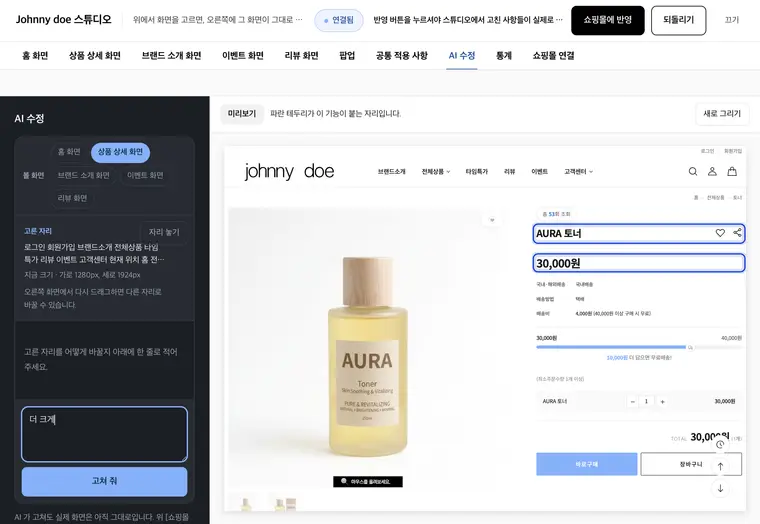Click the 되돌리기 button
Viewport: 760px width, 524px height.
click(678, 20)
